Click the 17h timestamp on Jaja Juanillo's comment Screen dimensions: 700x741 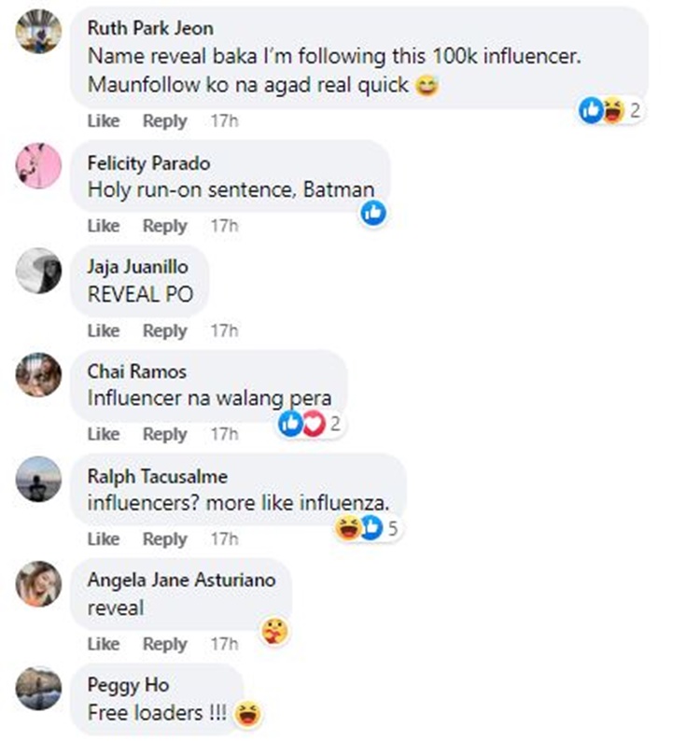tap(224, 330)
